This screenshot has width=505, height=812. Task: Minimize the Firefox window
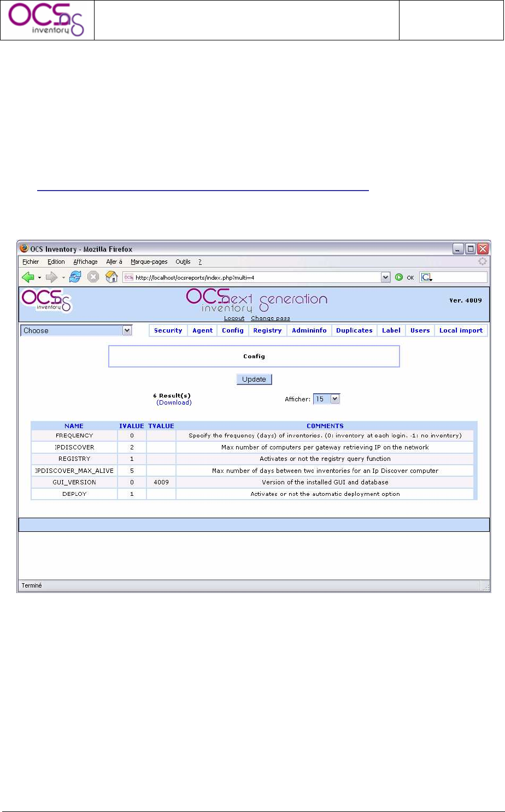(x=459, y=249)
